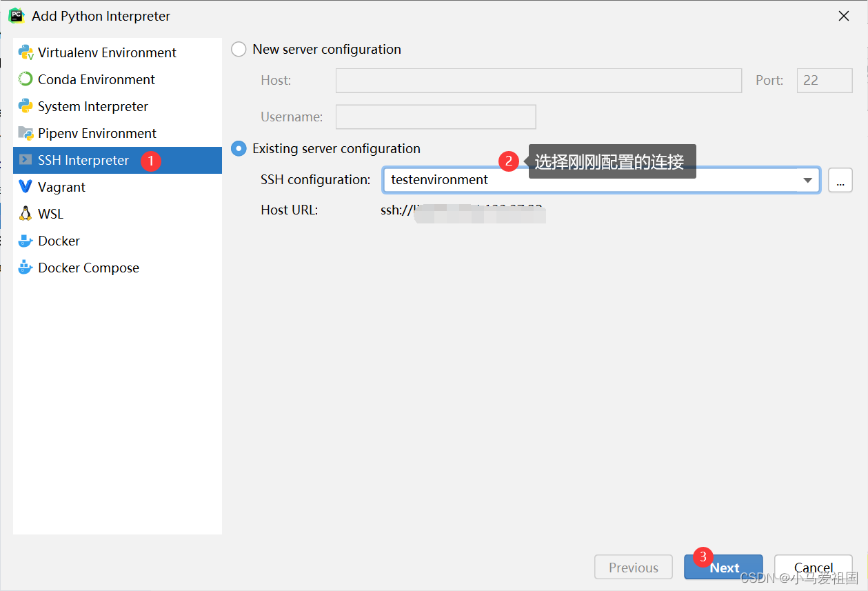Image resolution: width=868 pixels, height=591 pixels.
Task: Select SSH Interpreter entry
Action: [x=117, y=160]
